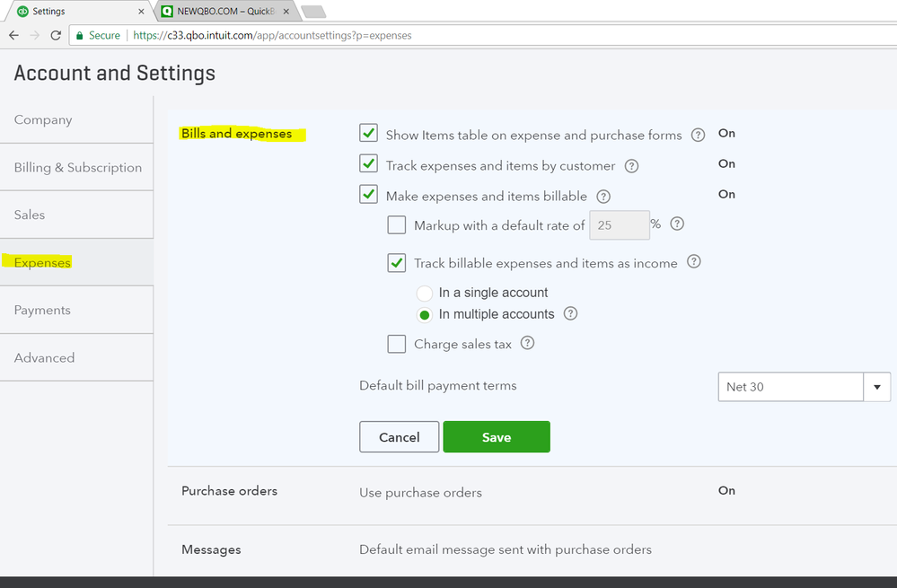Click help icon next to Track expenses by customer
This screenshot has width=897, height=588.
pos(631,166)
